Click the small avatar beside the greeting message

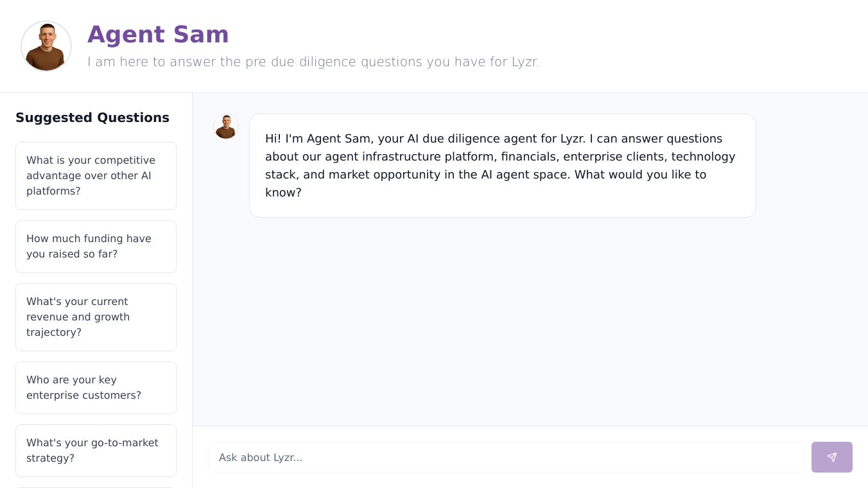click(x=226, y=126)
